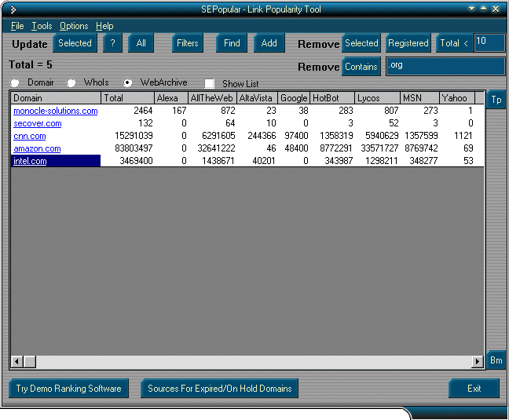Viewport: 509px width, 420px height.
Task: Click cnn.com Google value 97400
Action: tap(296, 136)
